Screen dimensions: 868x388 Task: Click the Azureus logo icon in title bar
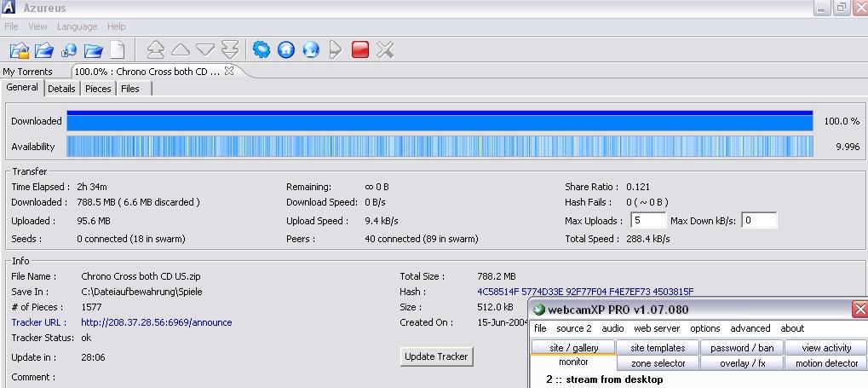click(9, 8)
